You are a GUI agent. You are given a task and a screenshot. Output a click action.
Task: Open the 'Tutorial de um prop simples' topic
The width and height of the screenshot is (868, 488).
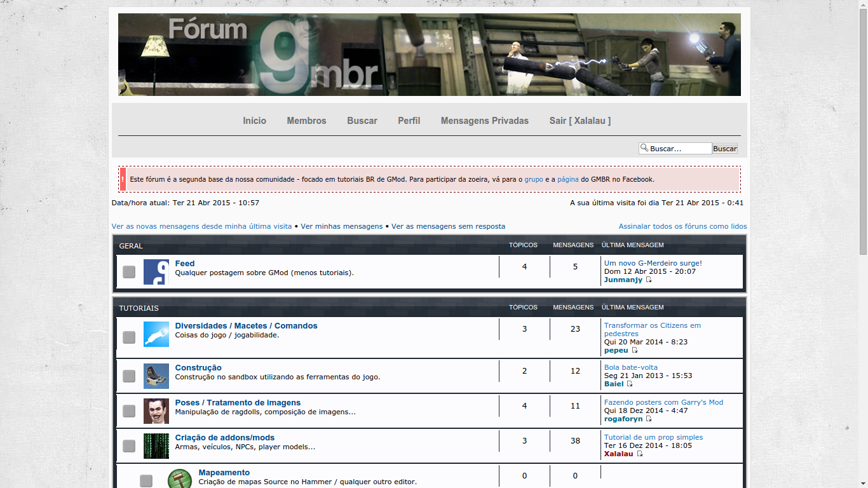pos(653,437)
